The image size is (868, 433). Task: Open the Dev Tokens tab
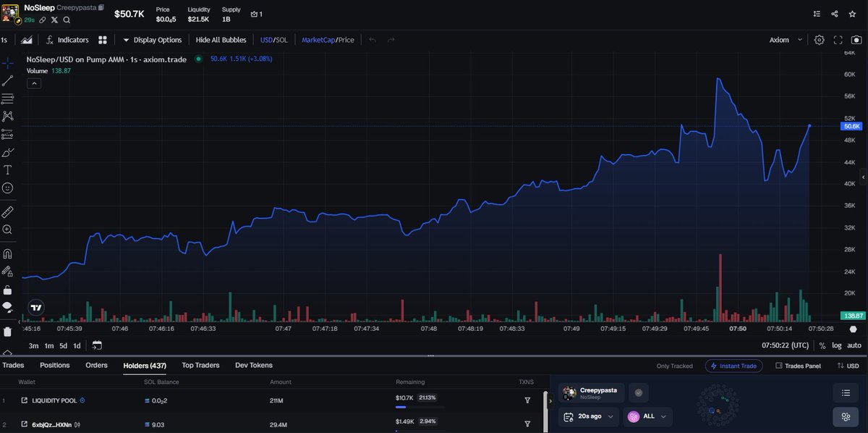254,366
